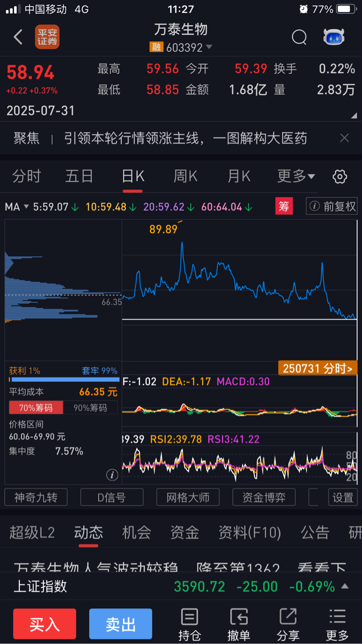362x644 pixels.
Task: Tap the cellular signal bars icon
Action: [13, 9]
